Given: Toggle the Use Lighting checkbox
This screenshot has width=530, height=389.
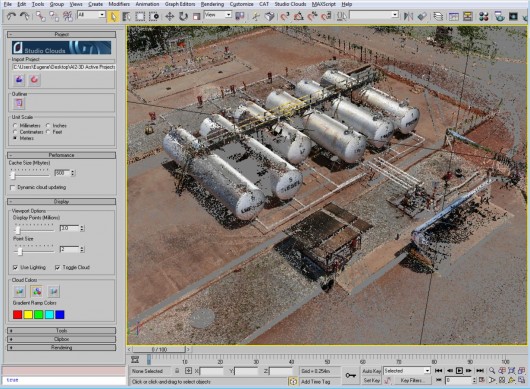Looking at the screenshot, I should coord(15,267).
